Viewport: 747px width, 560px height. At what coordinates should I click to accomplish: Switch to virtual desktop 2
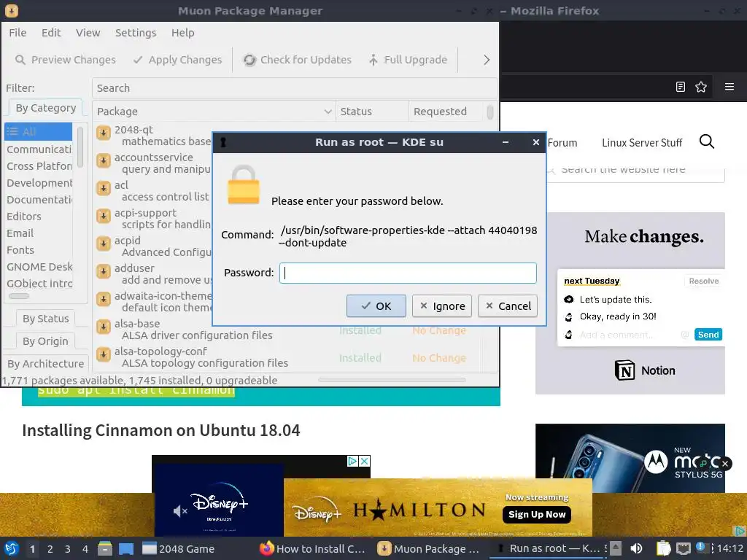pos(50,549)
